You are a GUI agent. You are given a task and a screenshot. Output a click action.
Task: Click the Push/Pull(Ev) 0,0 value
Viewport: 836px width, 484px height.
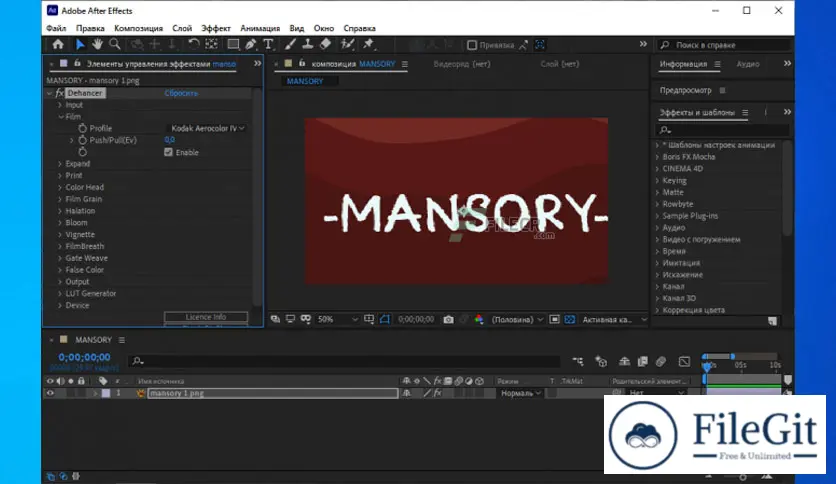pos(170,140)
